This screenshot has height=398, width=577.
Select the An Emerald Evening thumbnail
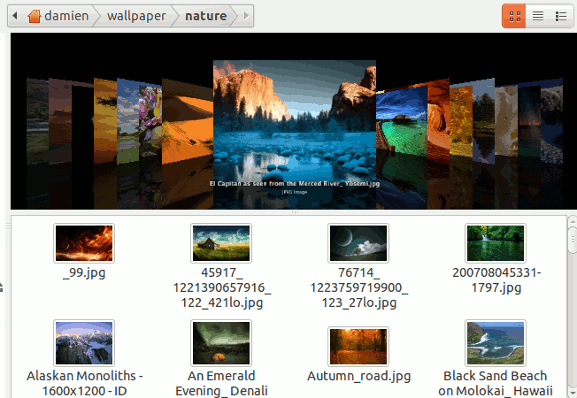coord(221,343)
